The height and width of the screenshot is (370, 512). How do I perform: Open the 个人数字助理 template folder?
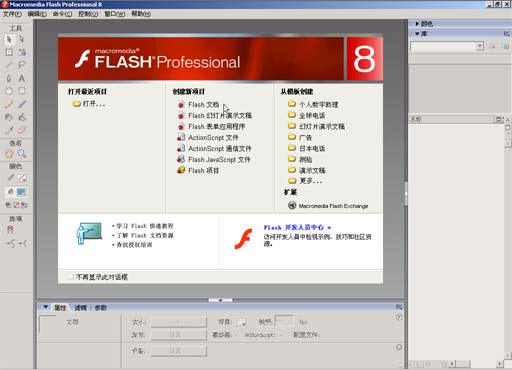313,104
